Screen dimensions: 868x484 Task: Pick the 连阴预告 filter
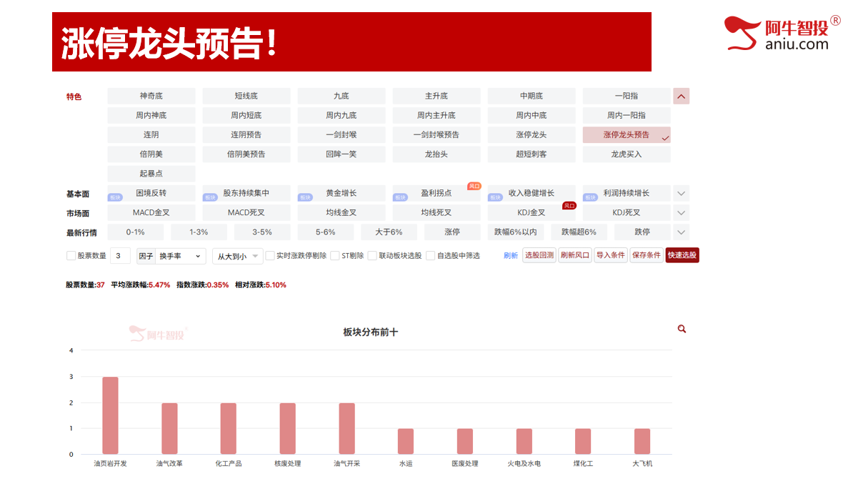click(246, 134)
